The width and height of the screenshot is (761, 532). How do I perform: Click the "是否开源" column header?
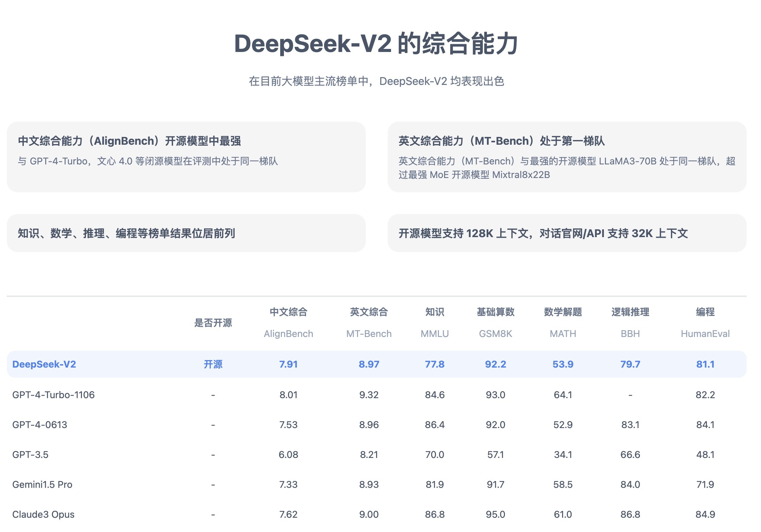(x=213, y=323)
